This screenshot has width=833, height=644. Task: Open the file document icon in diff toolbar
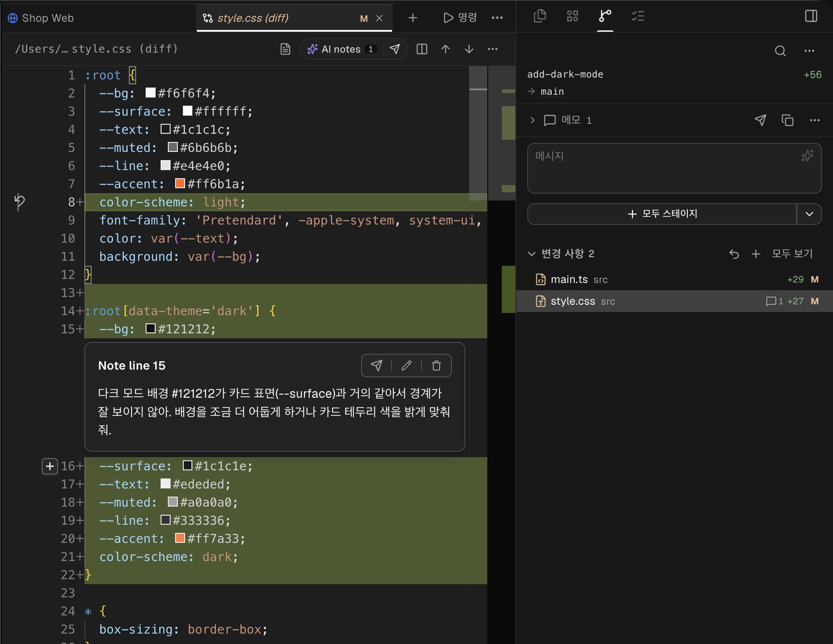(x=285, y=49)
